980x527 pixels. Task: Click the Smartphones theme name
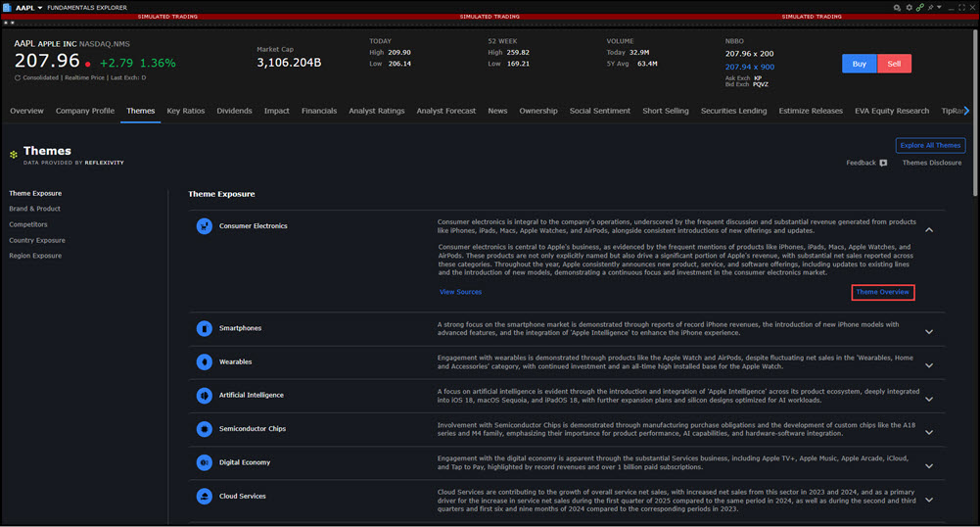click(241, 328)
